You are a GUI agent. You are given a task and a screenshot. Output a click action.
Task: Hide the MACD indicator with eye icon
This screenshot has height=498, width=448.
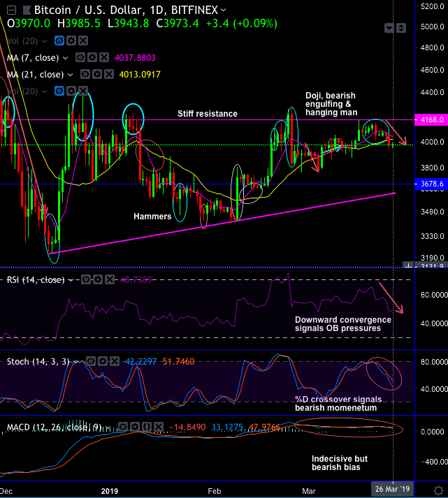coord(123,427)
